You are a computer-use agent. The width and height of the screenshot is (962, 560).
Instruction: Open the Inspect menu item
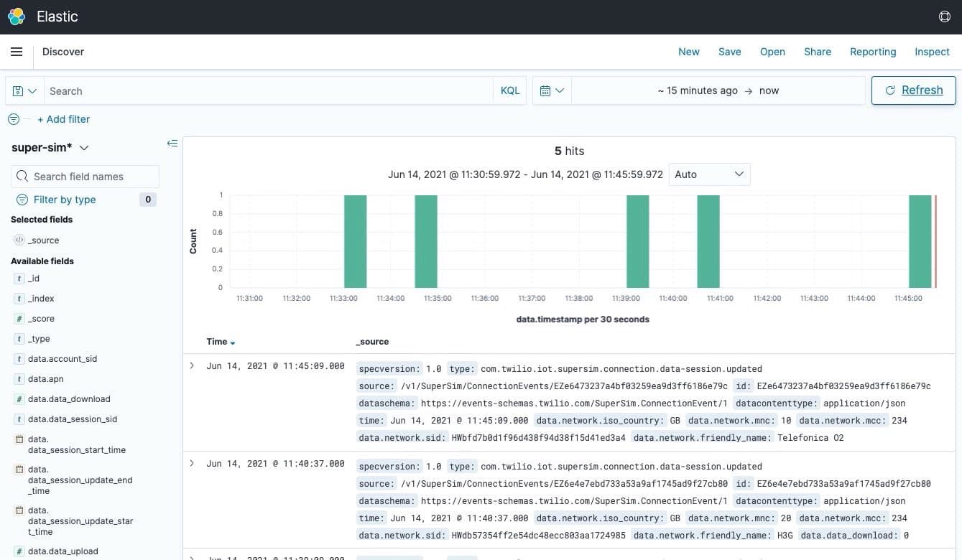click(932, 52)
